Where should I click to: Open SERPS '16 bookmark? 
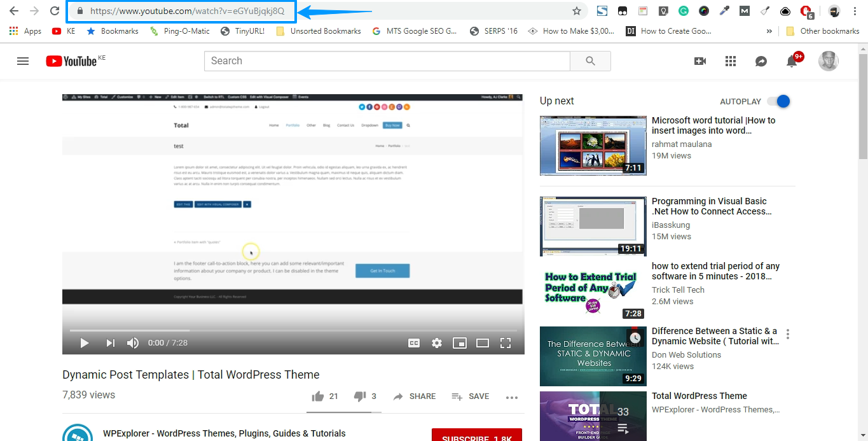pyautogui.click(x=493, y=31)
